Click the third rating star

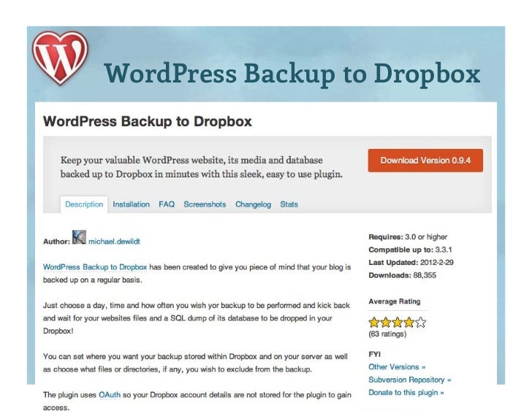398,322
